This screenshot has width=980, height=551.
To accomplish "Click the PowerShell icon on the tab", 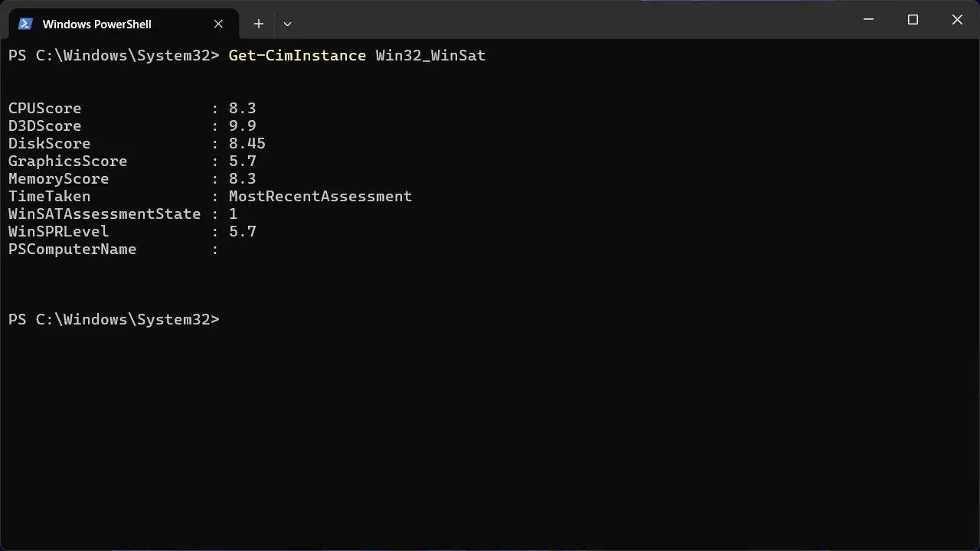I will (x=25, y=24).
